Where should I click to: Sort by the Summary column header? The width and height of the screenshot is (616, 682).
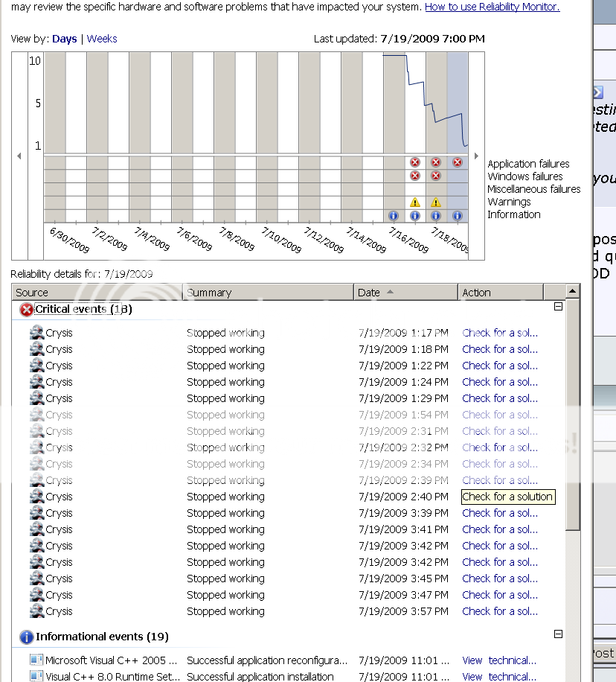click(x=269, y=293)
